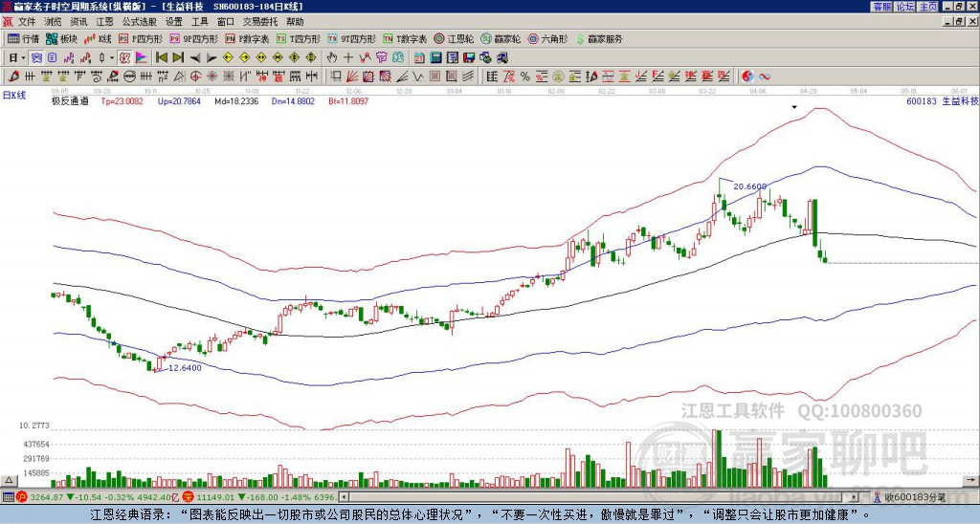Click the 客服 button in title bar

click(x=881, y=7)
